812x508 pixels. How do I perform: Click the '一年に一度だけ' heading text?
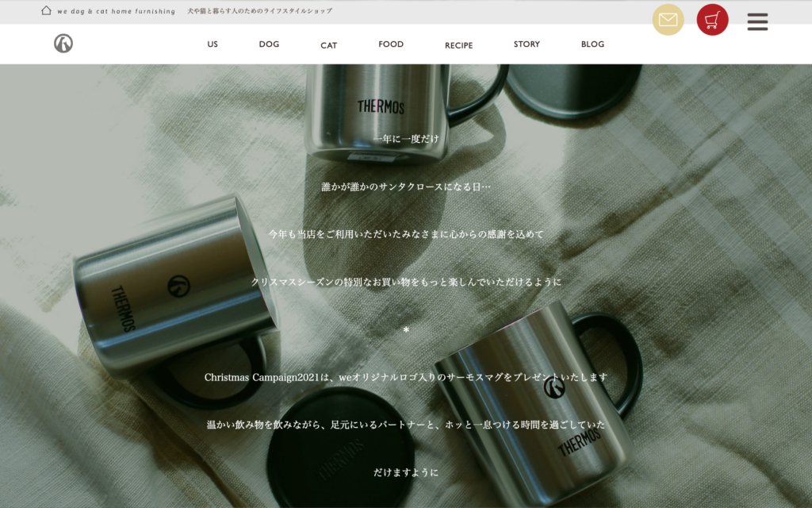tap(406, 139)
